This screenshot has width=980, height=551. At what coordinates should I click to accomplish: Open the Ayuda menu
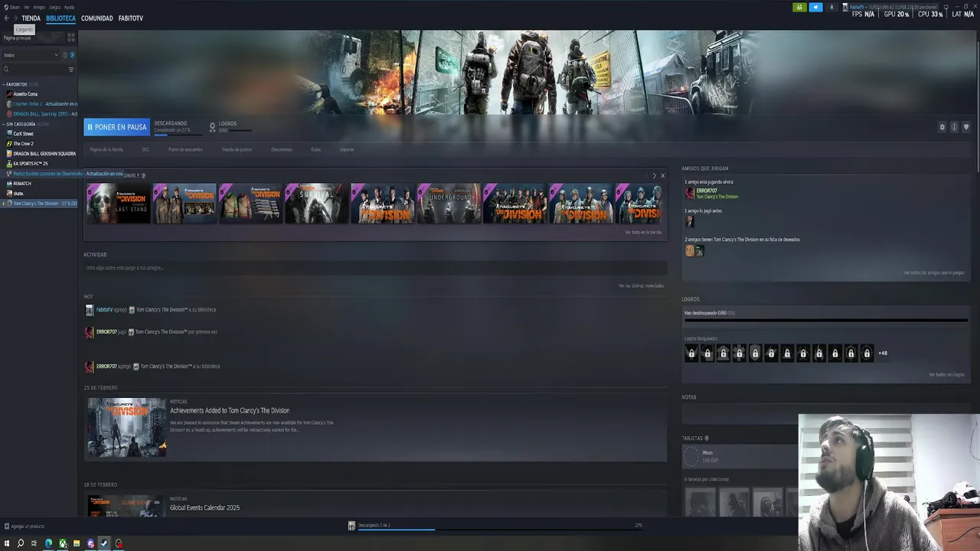pyautogui.click(x=70, y=7)
